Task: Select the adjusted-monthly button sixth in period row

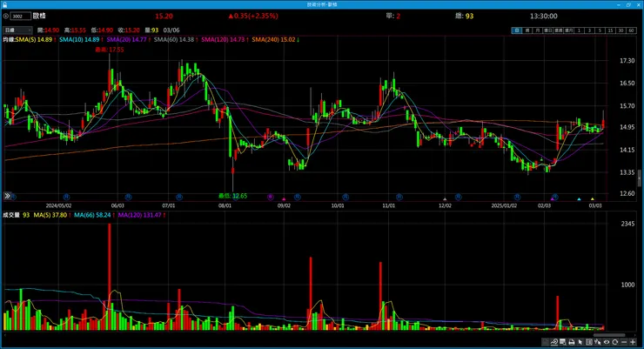Action: click(569, 30)
